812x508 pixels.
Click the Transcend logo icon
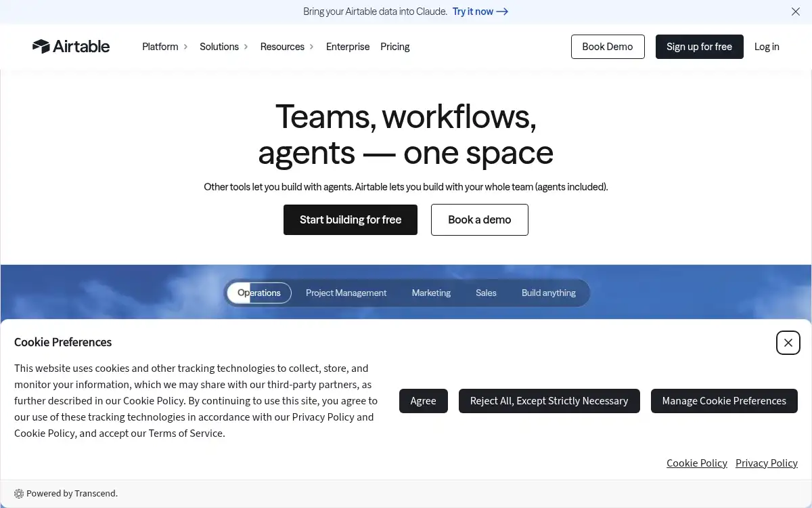pos(19,494)
